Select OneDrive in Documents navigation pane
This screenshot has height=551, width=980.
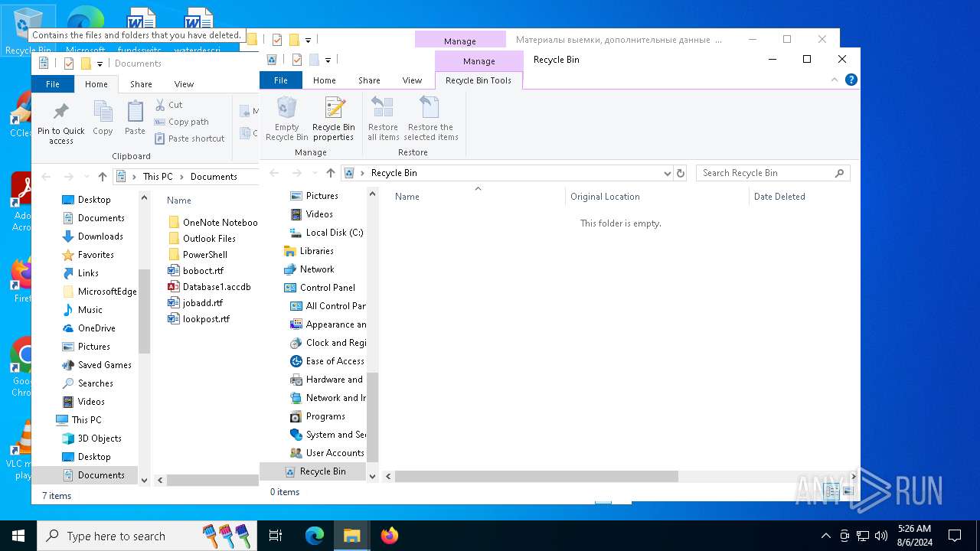(x=89, y=328)
